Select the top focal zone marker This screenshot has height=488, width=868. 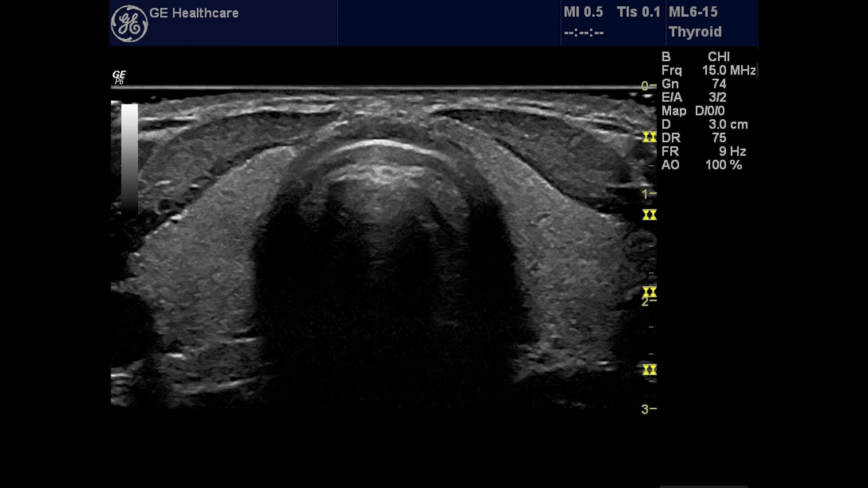(x=649, y=138)
